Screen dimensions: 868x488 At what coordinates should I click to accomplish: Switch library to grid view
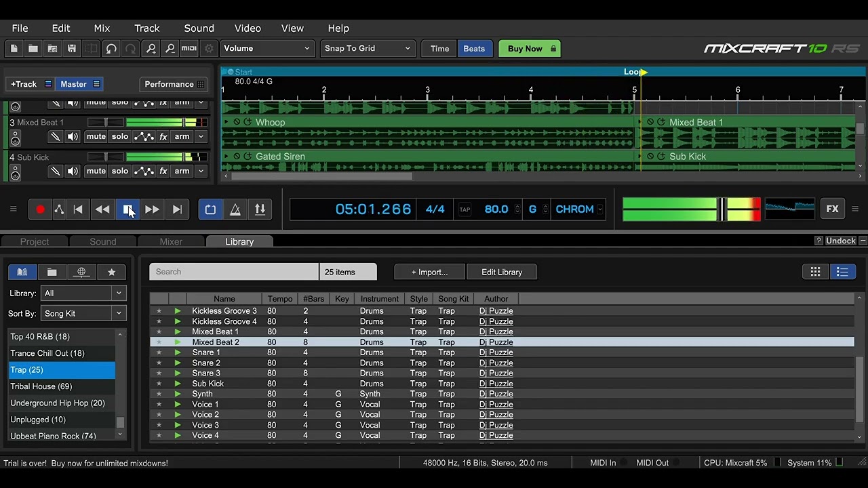click(815, 272)
